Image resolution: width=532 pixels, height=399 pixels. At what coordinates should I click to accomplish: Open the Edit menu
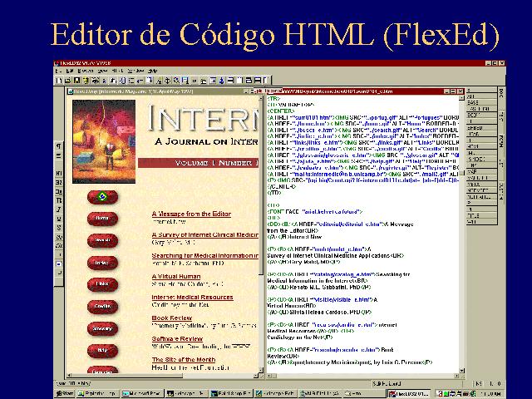70,71
